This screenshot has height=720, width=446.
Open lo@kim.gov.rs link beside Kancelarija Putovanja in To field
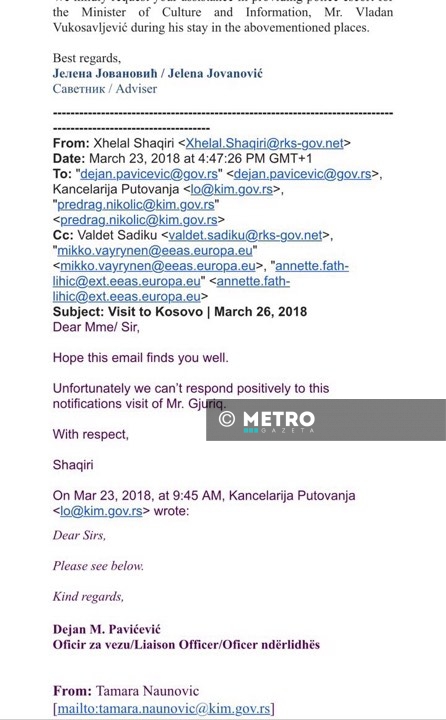point(232,189)
